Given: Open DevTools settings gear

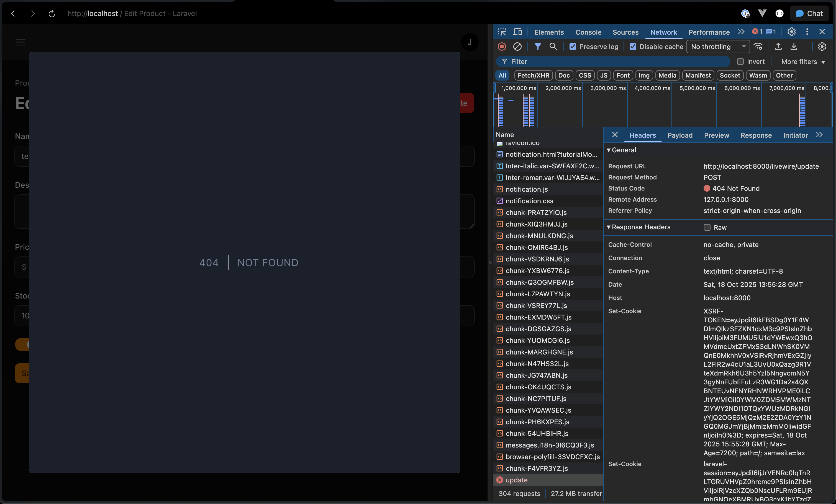Looking at the screenshot, I should tap(792, 32).
